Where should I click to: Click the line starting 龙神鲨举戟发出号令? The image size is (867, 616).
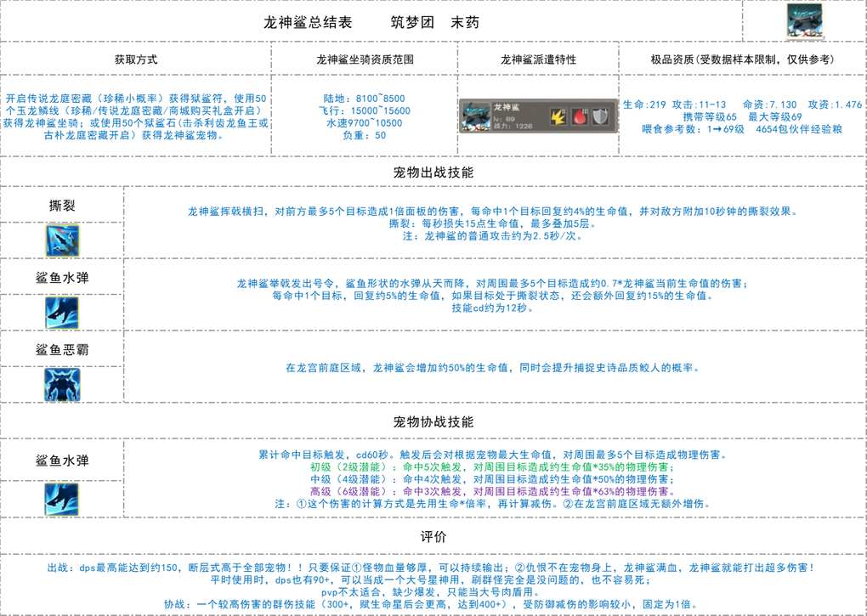pos(493,284)
